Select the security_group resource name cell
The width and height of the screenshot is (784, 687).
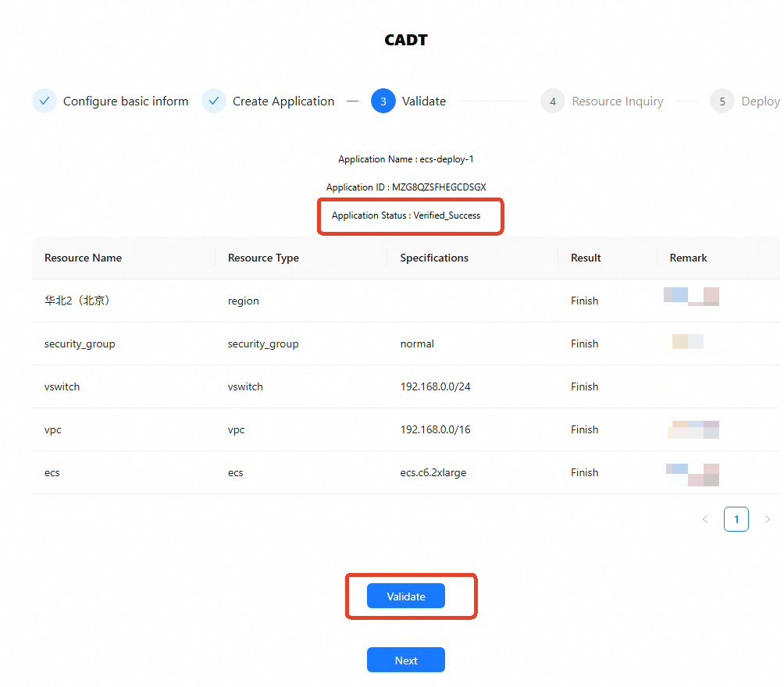coord(80,343)
